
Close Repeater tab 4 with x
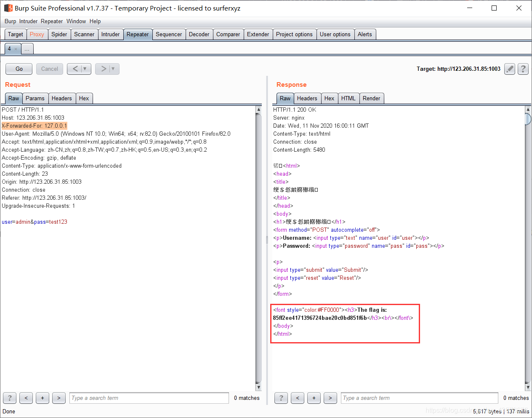point(16,49)
